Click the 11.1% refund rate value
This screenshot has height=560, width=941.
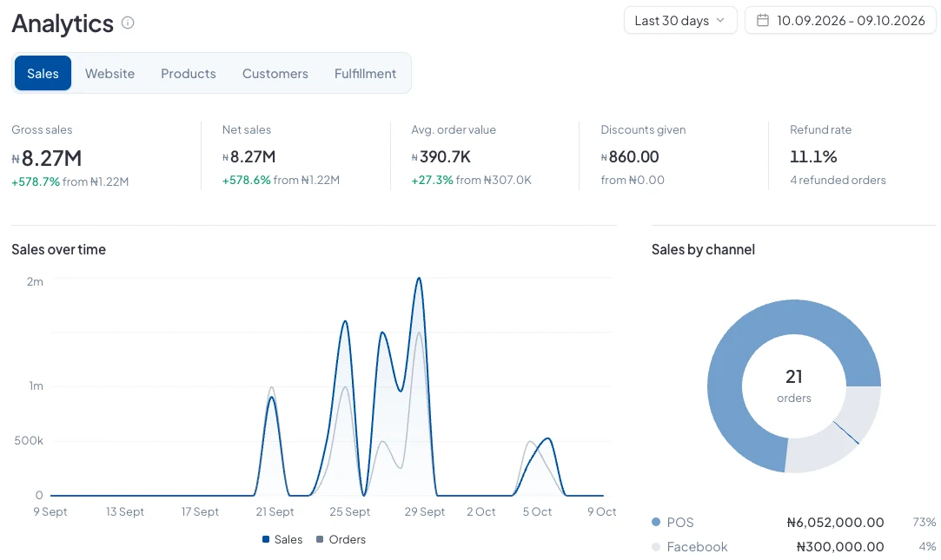pyautogui.click(x=813, y=157)
